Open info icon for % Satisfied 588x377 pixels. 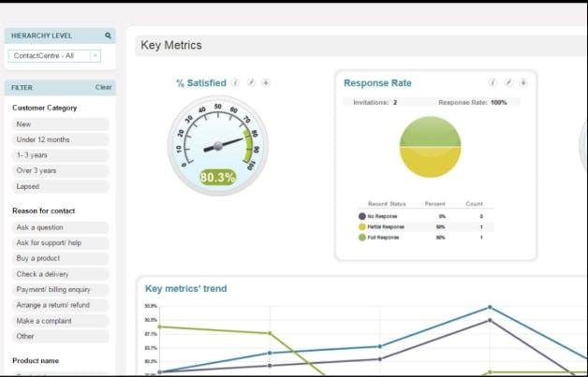coord(235,82)
